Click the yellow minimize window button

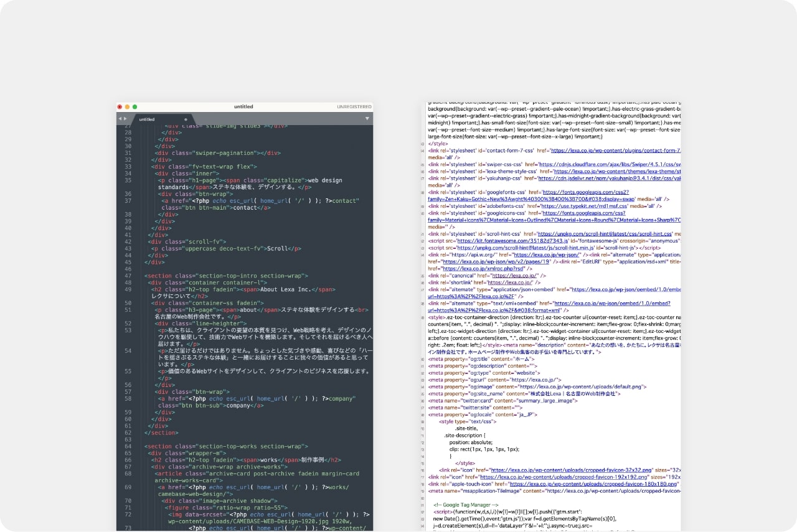(x=127, y=107)
